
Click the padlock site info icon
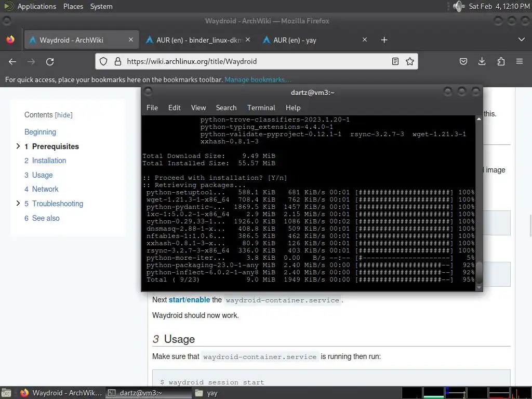click(118, 61)
